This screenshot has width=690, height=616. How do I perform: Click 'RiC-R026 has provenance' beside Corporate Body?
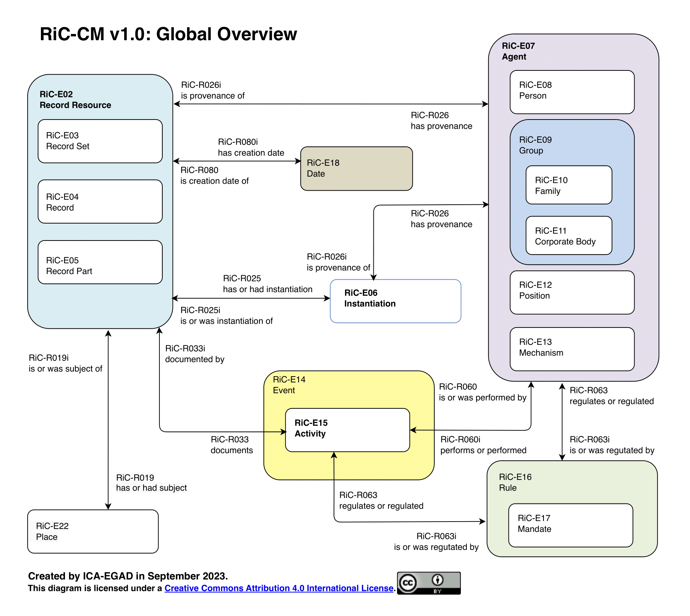pos(441,219)
